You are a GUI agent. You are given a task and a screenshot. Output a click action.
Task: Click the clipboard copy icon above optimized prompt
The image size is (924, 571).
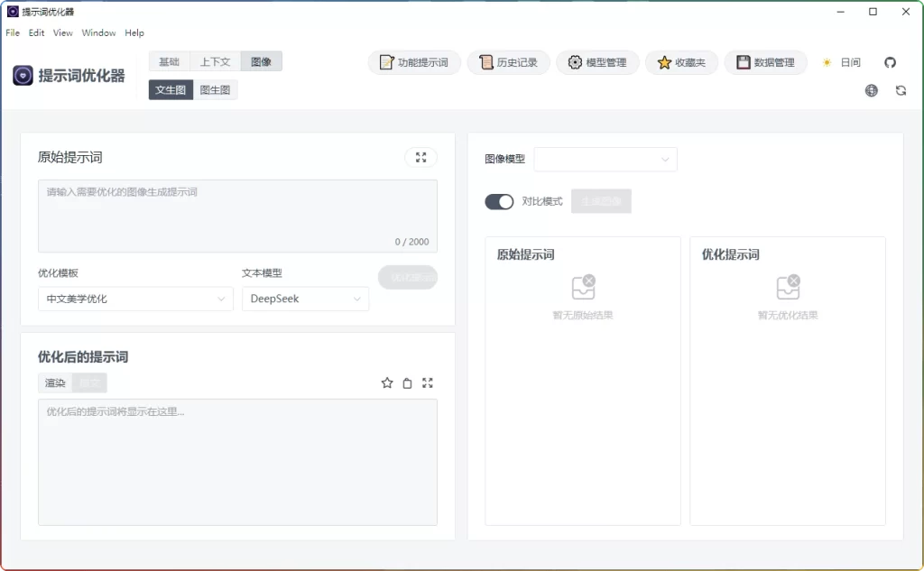point(407,382)
